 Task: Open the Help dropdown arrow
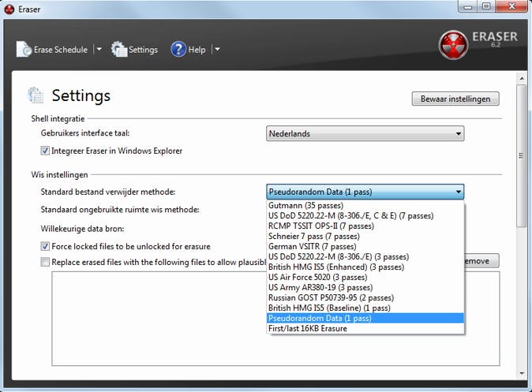click(217, 49)
